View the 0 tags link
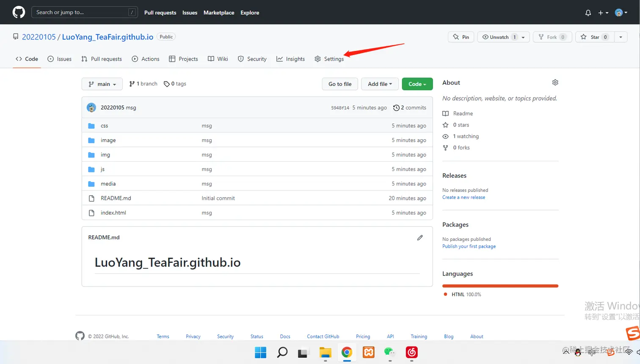Screen dimensions: 640x364 click(x=175, y=84)
